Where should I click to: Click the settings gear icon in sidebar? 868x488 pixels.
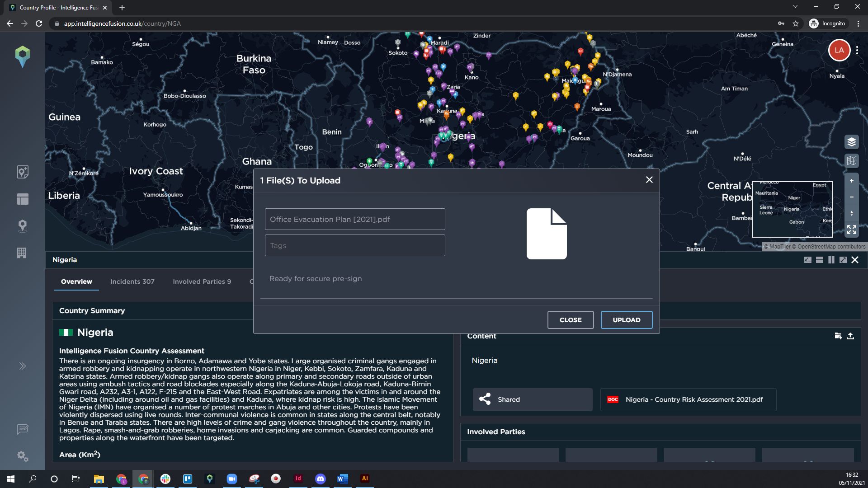(x=22, y=456)
